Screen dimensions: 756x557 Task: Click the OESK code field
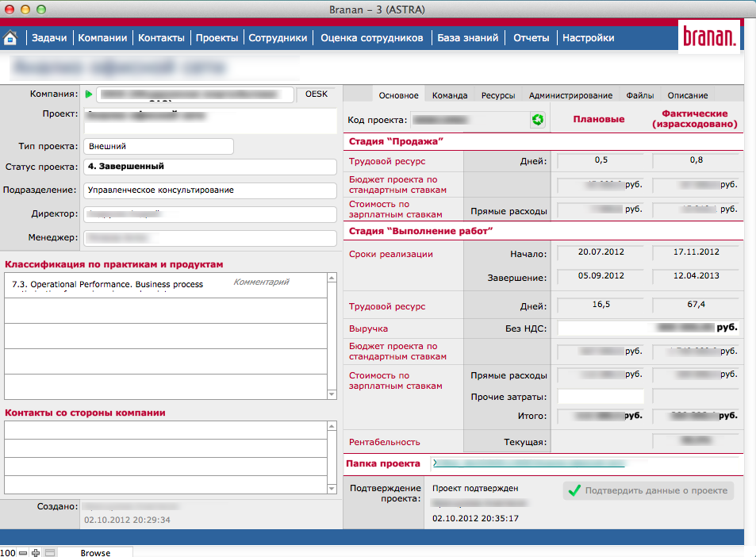click(317, 94)
